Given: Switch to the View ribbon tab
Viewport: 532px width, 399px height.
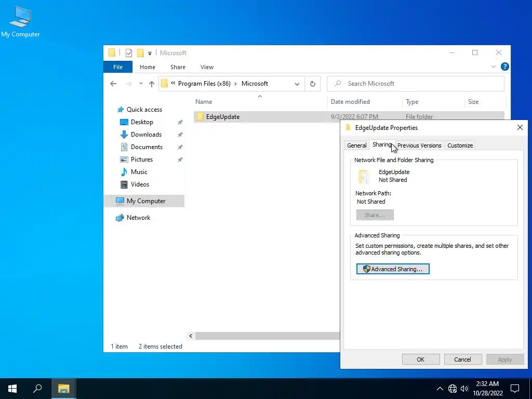Looking at the screenshot, I should (x=207, y=67).
